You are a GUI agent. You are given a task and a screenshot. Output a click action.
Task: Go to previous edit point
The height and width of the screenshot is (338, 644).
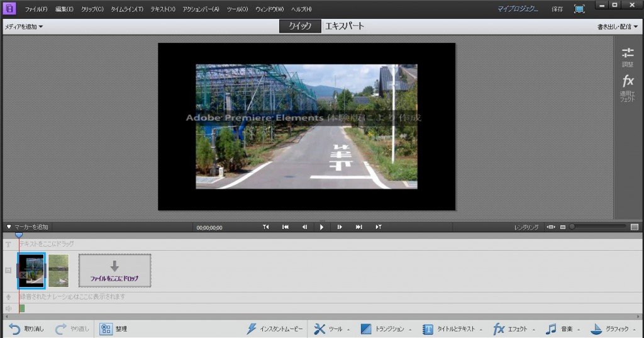[x=266, y=227]
